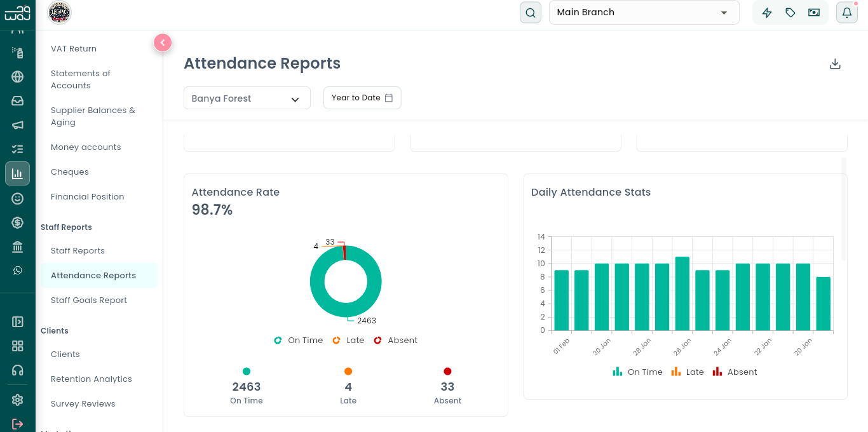The height and width of the screenshot is (432, 868).
Task: Open the checklist tasks icon
Action: 18,149
